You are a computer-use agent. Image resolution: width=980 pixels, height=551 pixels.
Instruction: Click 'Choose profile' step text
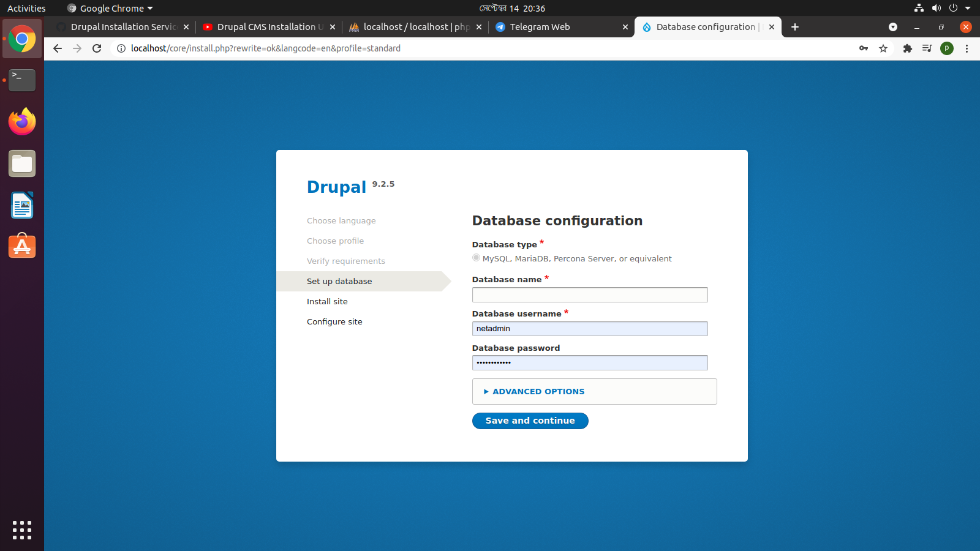(x=335, y=241)
